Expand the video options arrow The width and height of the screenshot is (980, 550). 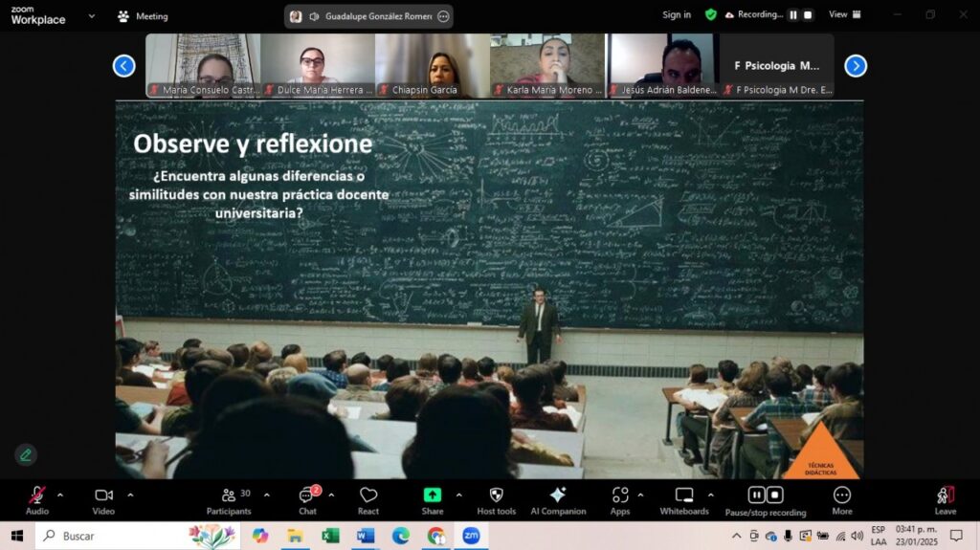(130, 495)
